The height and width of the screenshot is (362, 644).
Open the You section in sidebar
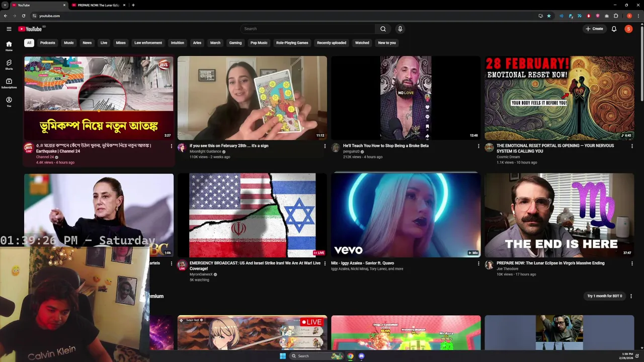(9, 102)
